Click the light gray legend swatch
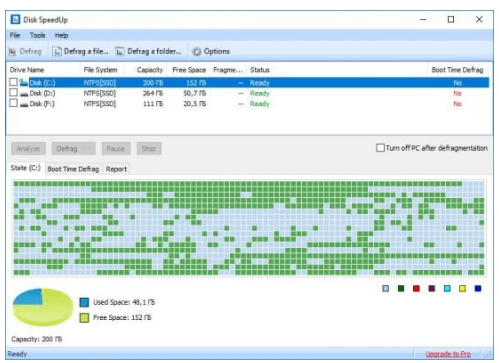This screenshot has height=363, width=499. (385, 288)
